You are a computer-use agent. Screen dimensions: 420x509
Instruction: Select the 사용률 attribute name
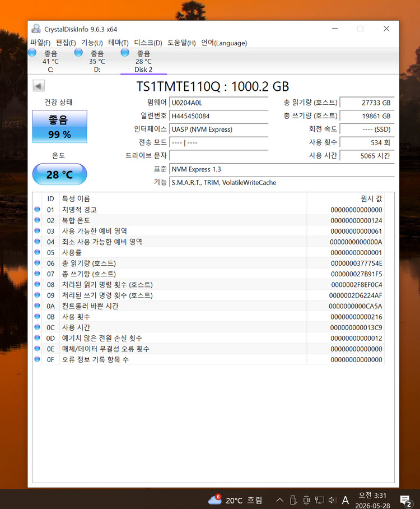point(72,253)
